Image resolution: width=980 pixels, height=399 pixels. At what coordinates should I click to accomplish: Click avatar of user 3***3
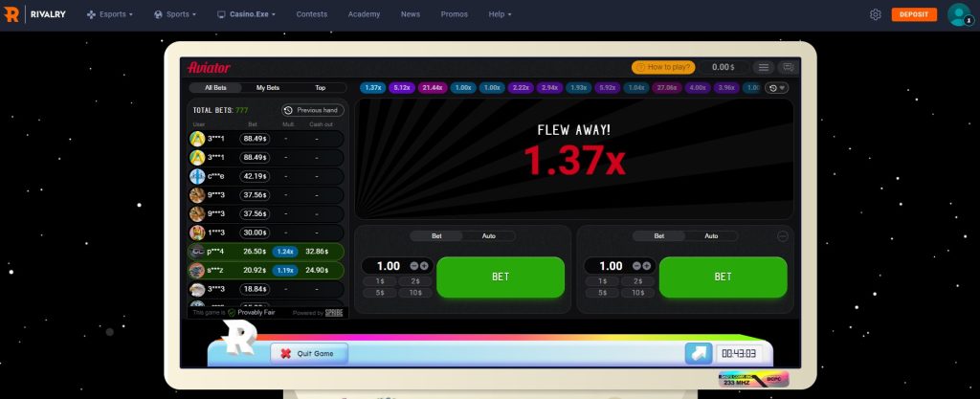(x=197, y=288)
